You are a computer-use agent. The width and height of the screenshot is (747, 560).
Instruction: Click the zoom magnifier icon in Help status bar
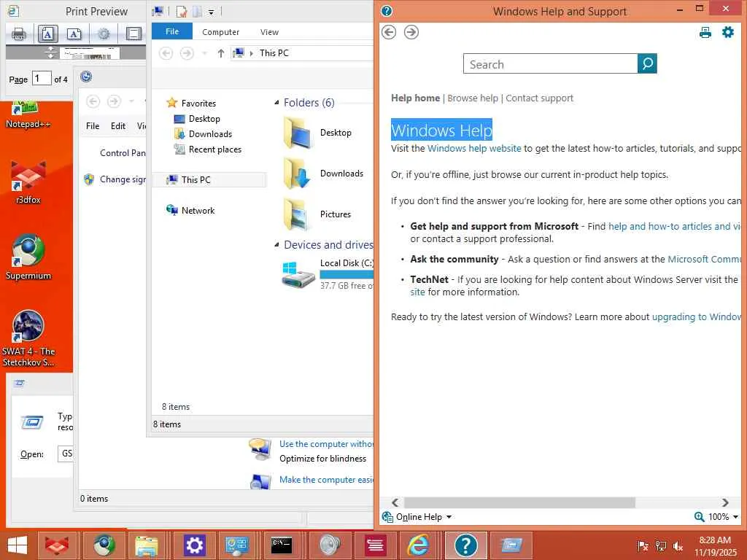(699, 517)
